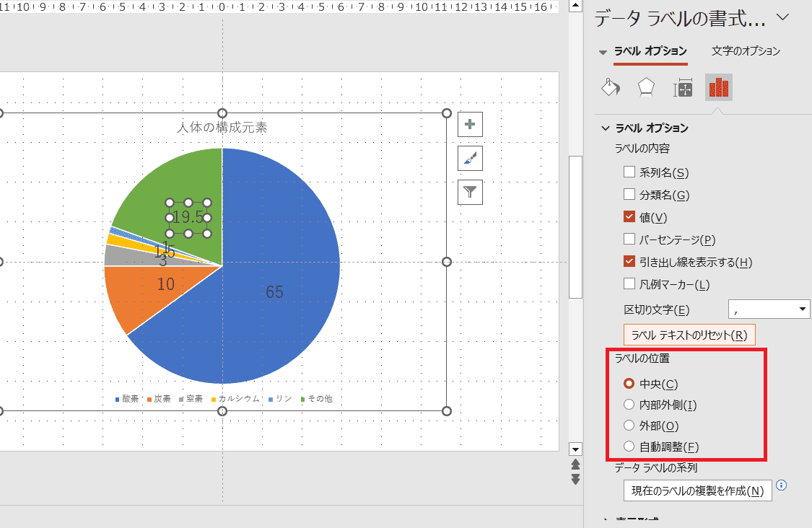Image resolution: width=812 pixels, height=528 pixels.
Task: Open the Fill & Line paint bucket icon
Action: tap(611, 88)
